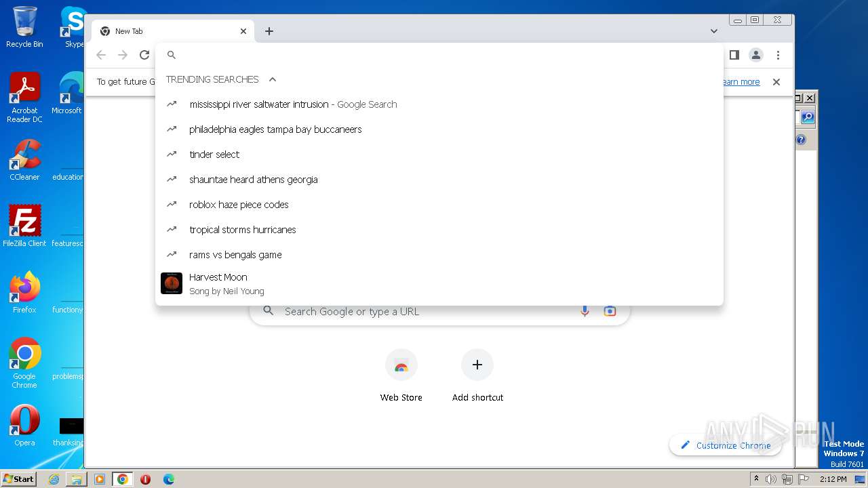Viewport: 868px width, 488px height.
Task: Launch CCleaner from desktop
Action: [x=24, y=160]
